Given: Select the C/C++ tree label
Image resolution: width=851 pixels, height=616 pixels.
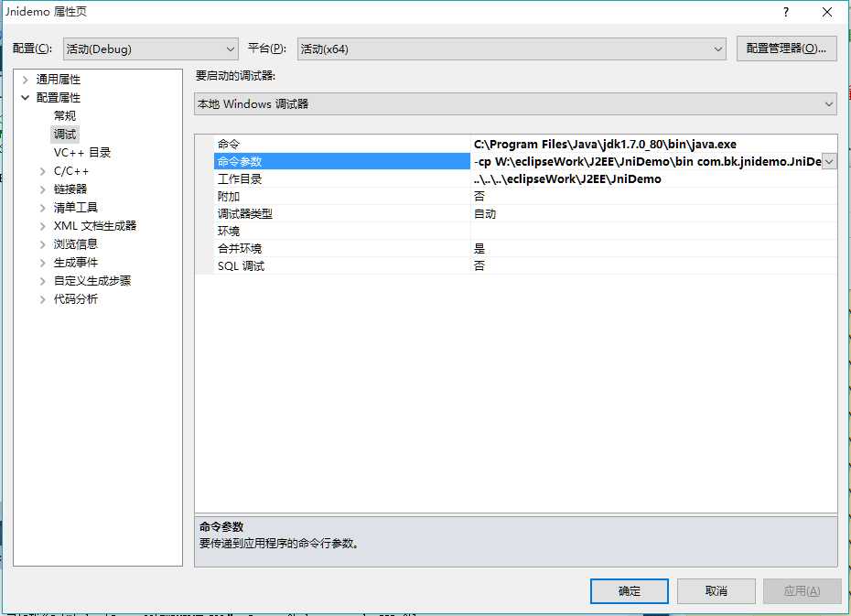Looking at the screenshot, I should (71, 171).
